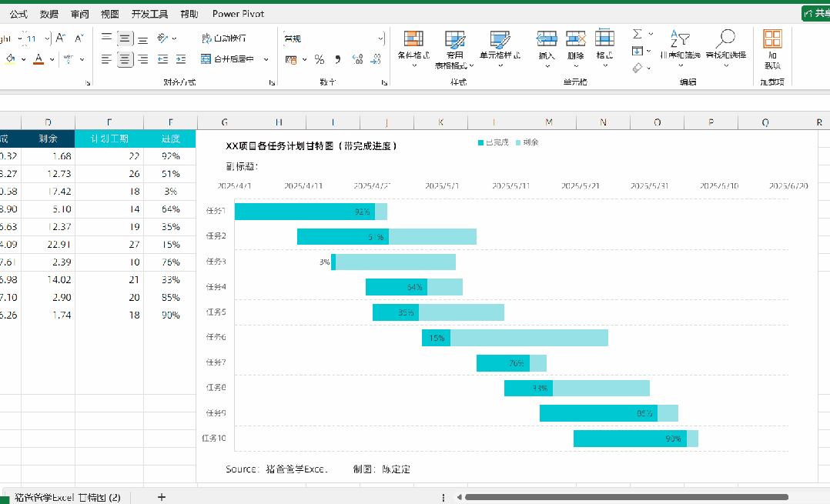Toggle center horizontal alignment

(x=125, y=59)
